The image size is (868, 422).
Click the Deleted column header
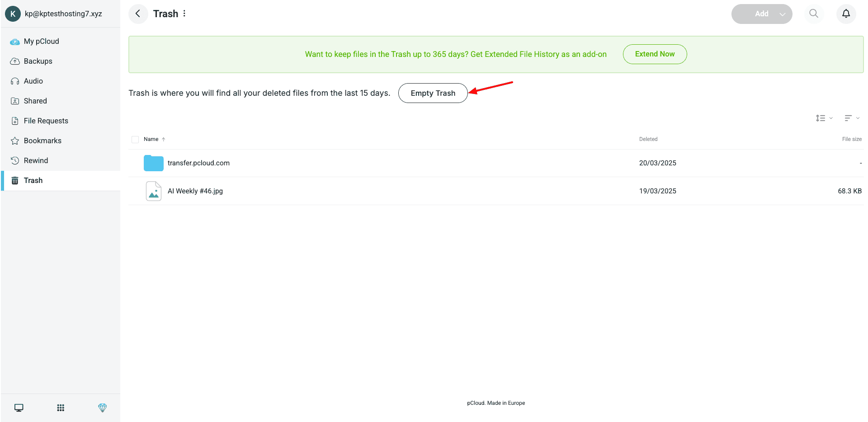click(648, 139)
